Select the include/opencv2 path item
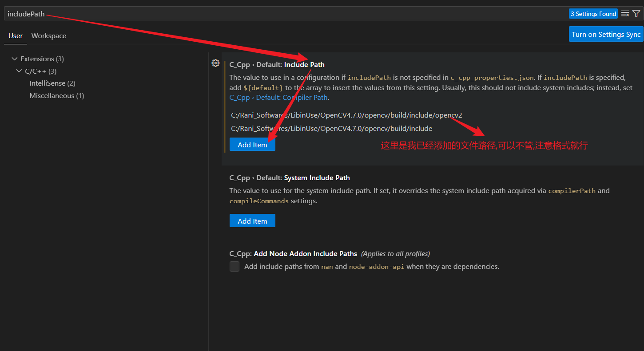644x351 pixels. [x=346, y=115]
